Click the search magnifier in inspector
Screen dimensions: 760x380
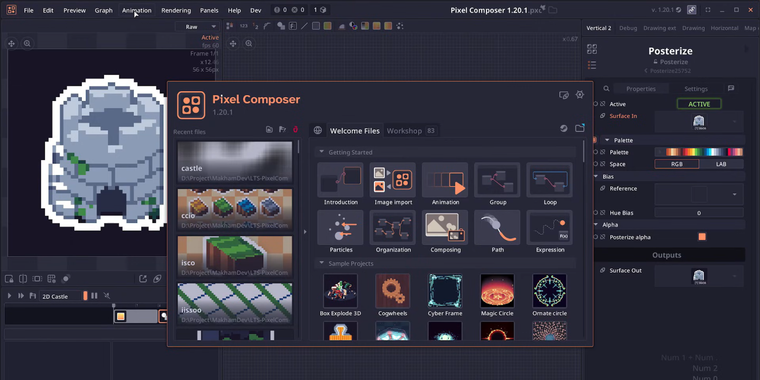pyautogui.click(x=606, y=89)
